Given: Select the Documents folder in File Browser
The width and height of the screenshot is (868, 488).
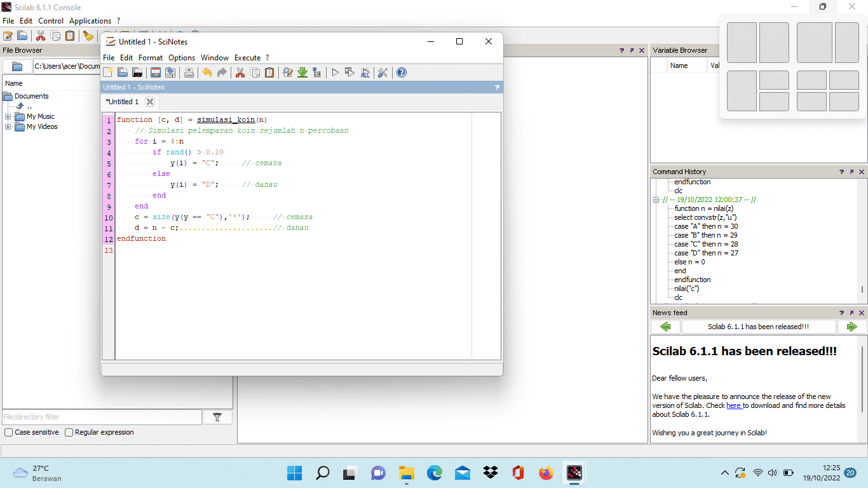Looking at the screenshot, I should 31,97.
